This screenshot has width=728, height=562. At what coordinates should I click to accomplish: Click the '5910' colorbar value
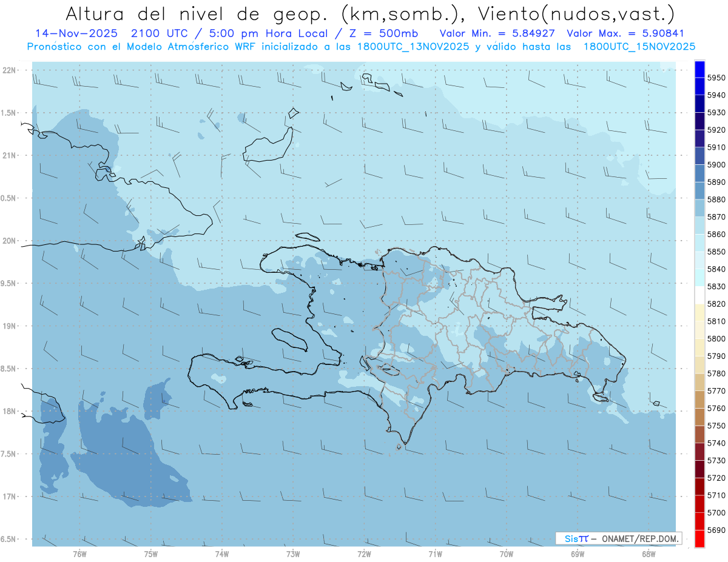716,147
